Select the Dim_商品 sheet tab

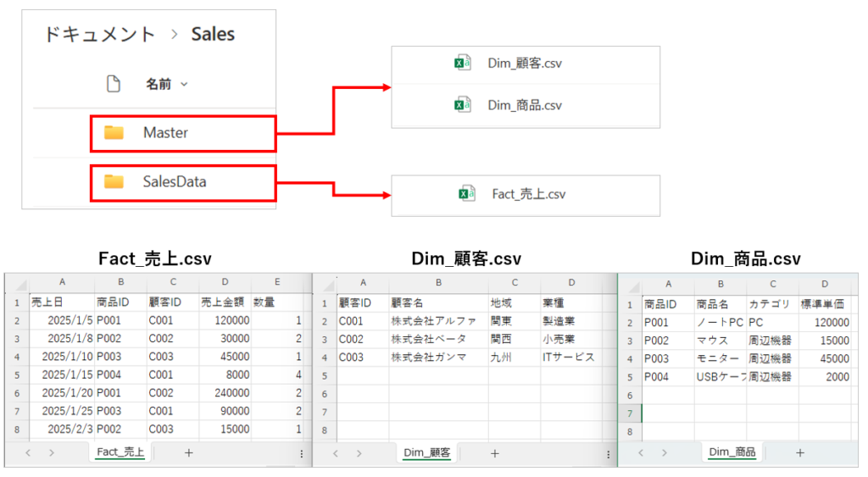pyautogui.click(x=733, y=452)
